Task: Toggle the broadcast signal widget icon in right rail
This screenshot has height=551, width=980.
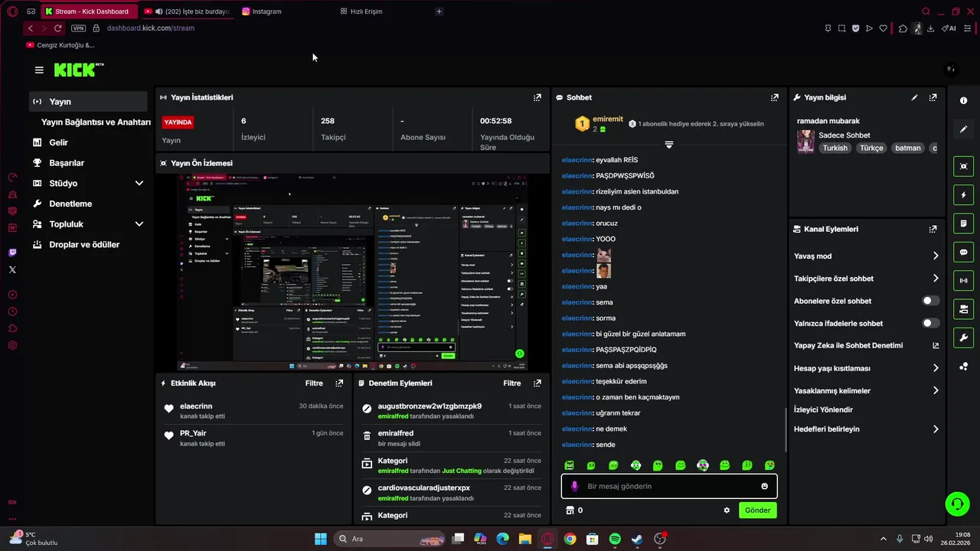Action: [963, 281]
